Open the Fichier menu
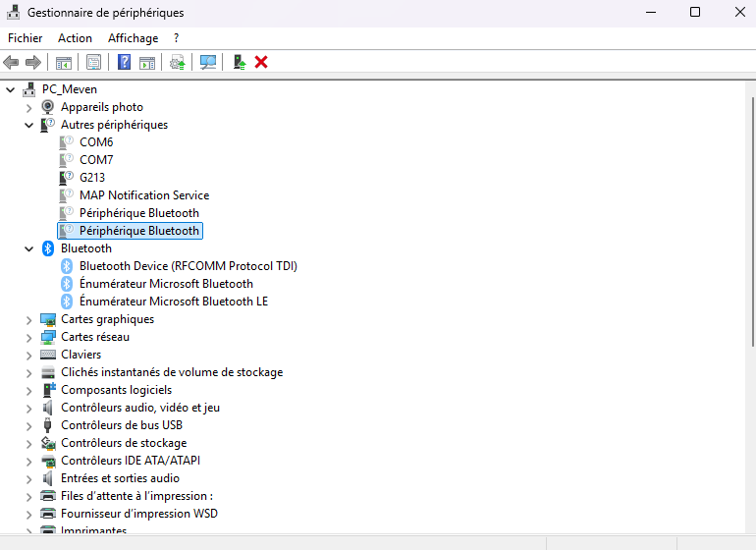Viewport: 756px width, 550px height. (26, 38)
